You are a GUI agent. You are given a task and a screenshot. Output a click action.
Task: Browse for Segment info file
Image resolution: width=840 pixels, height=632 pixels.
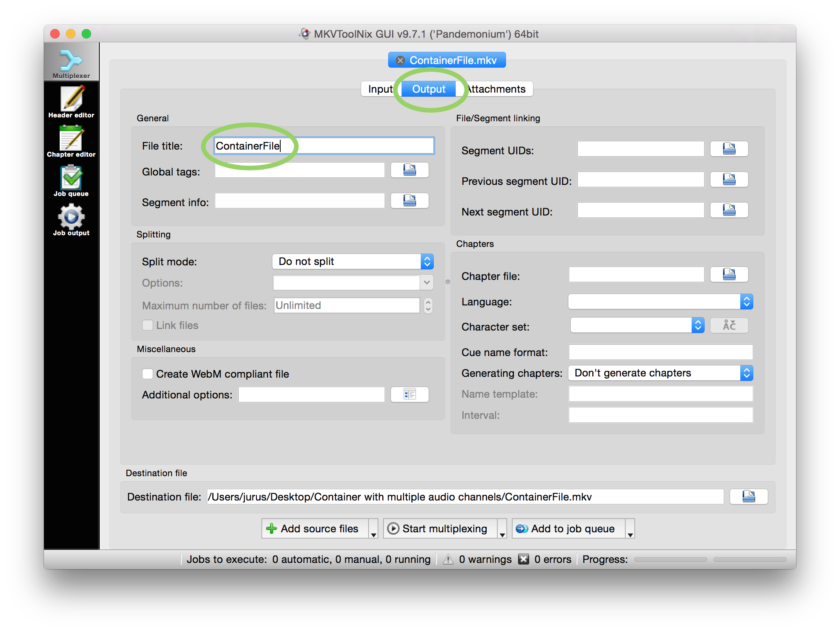coord(409,201)
